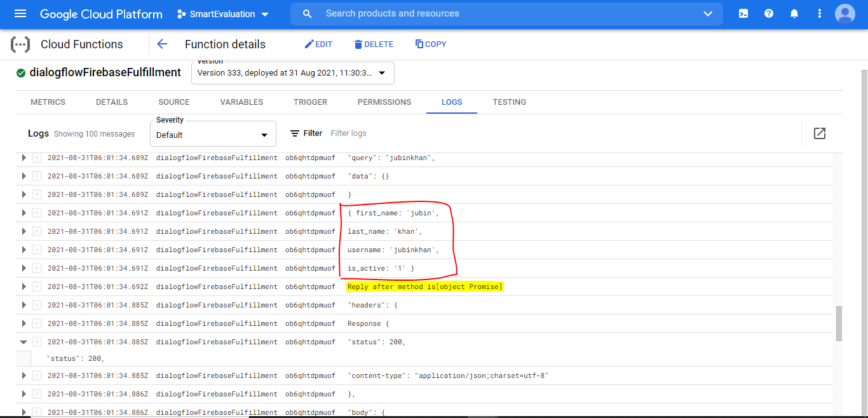Click the Cloud Functions heading link

click(82, 44)
